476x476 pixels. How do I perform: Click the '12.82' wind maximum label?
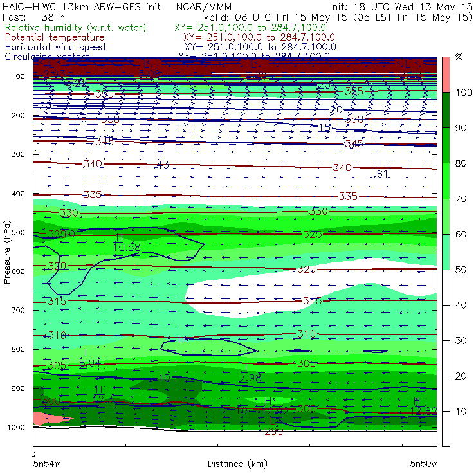[423, 411]
